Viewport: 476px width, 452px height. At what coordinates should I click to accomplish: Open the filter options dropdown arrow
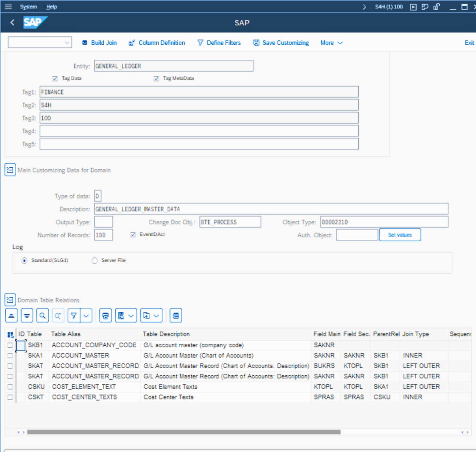click(86, 316)
